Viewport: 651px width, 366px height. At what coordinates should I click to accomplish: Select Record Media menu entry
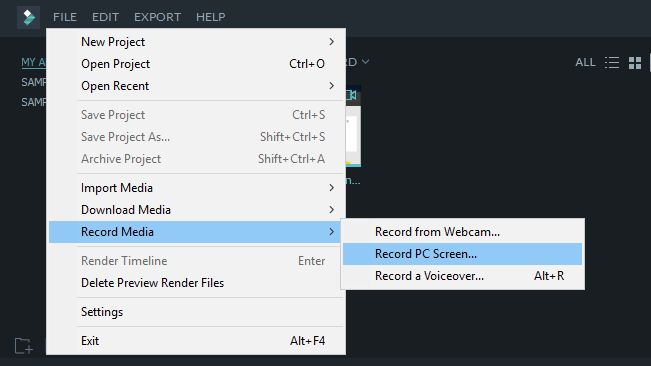click(x=196, y=232)
